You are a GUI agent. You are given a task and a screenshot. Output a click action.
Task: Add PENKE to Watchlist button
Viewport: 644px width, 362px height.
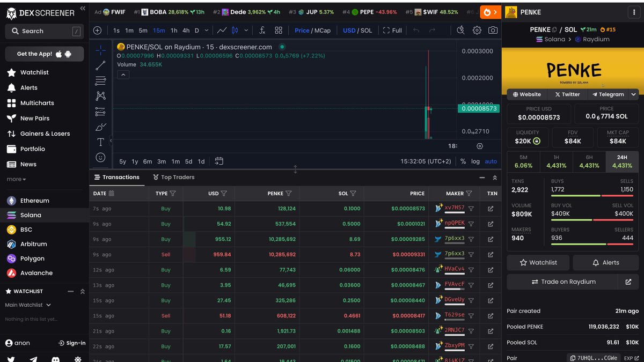(538, 263)
